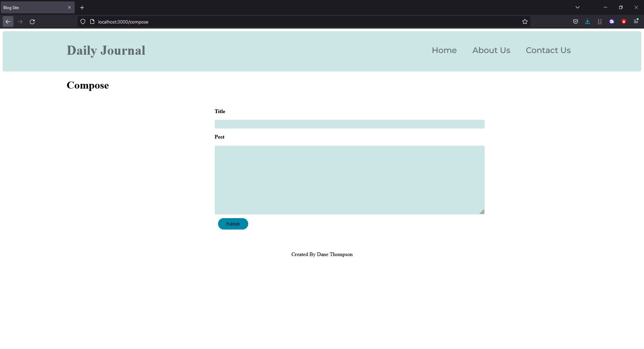Expand the list all tabs dropdown
Viewport: 644px width, 349px height.
[578, 7]
